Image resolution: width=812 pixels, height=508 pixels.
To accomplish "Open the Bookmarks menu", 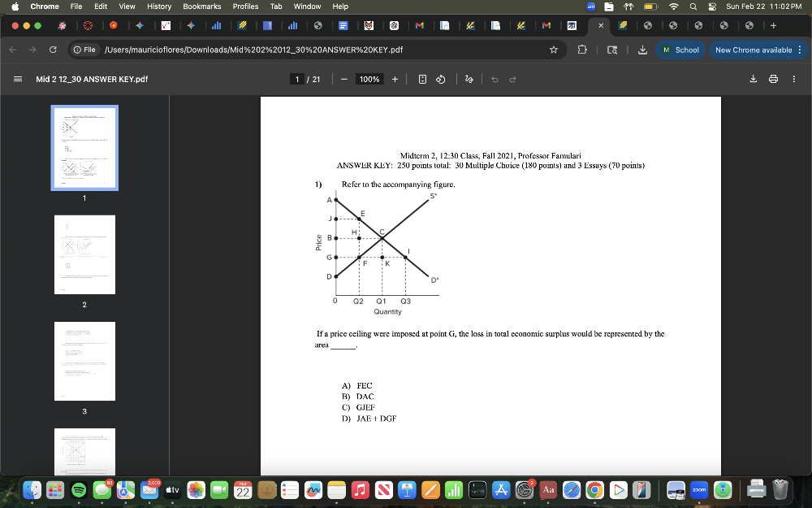I will [201, 7].
